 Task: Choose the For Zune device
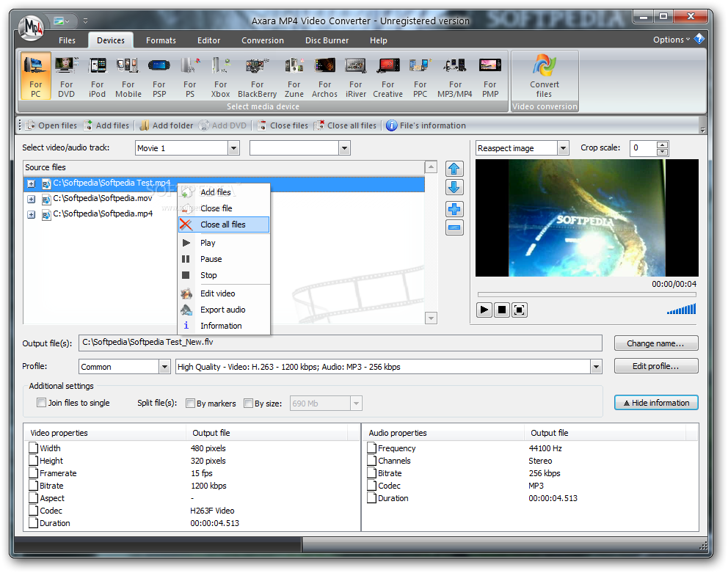coord(294,76)
